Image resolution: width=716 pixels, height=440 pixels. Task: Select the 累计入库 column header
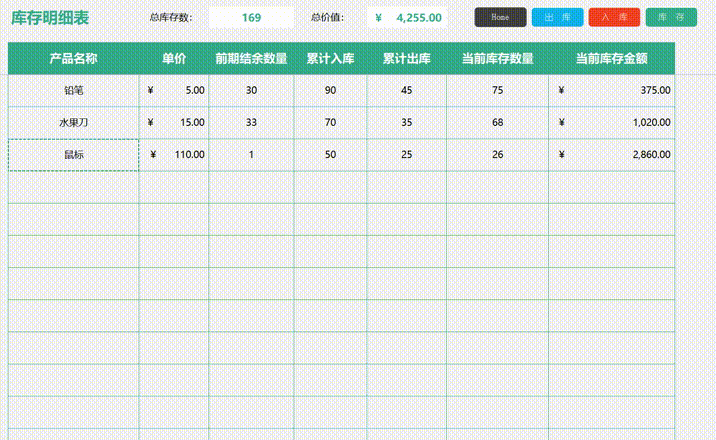tap(330, 58)
